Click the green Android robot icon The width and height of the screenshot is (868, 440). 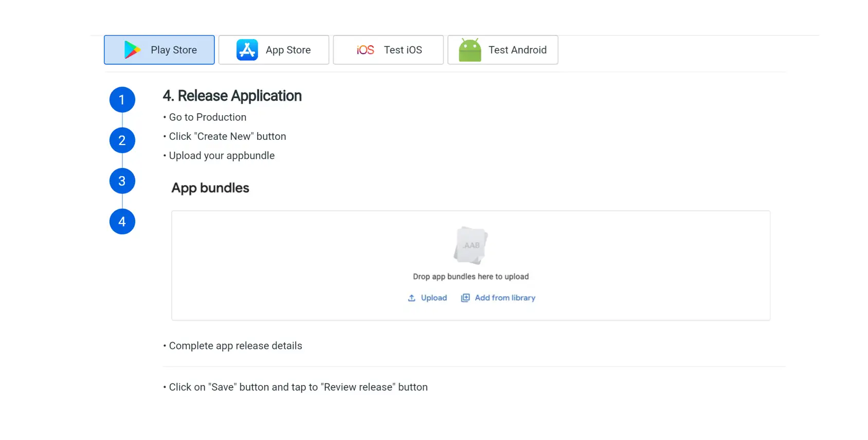tap(469, 50)
